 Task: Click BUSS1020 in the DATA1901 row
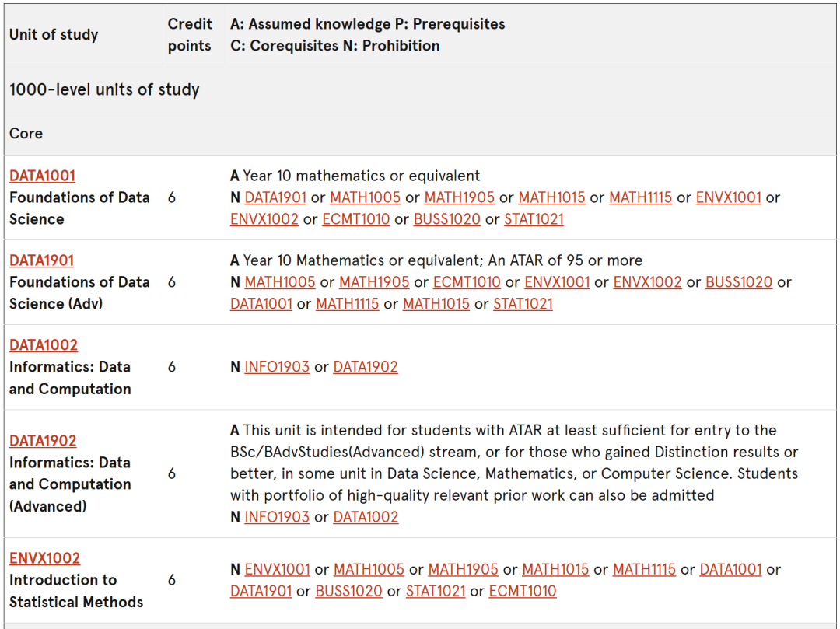coord(739,282)
